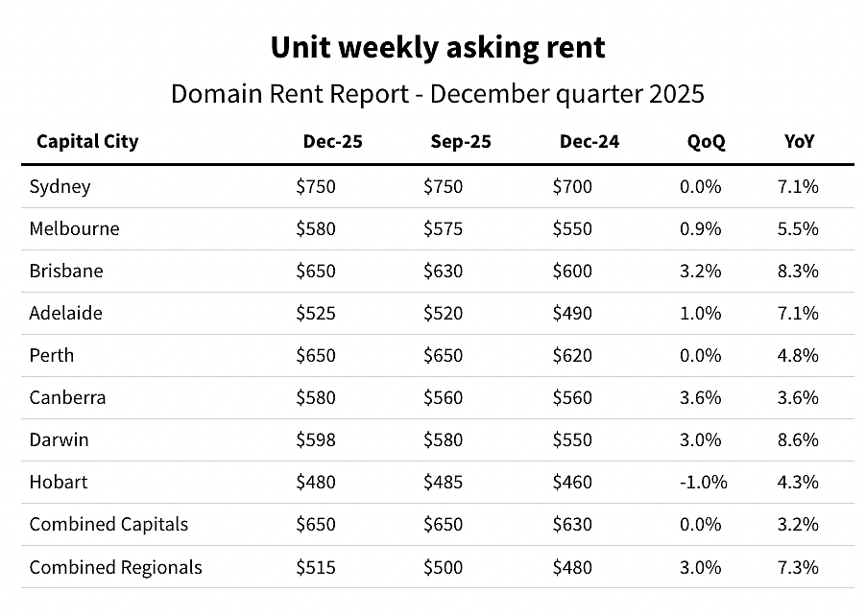Select the Sydney row label

point(60,187)
